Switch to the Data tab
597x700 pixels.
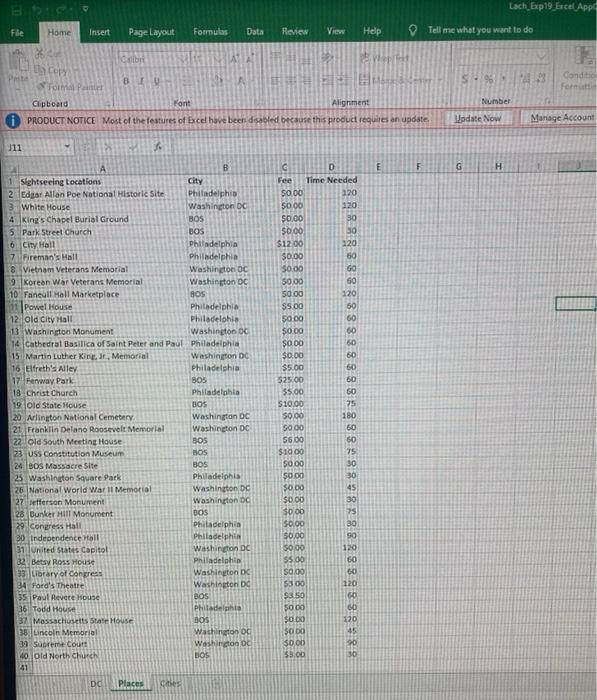[255, 31]
